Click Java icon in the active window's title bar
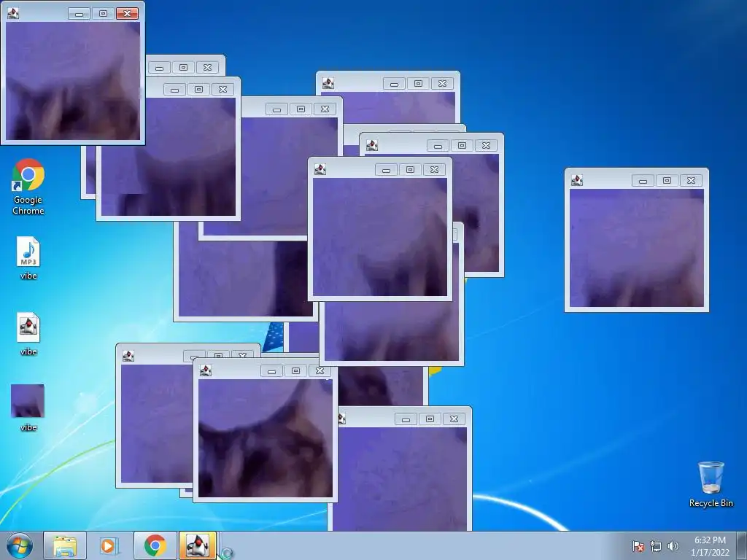747x560 pixels. pos(13,13)
